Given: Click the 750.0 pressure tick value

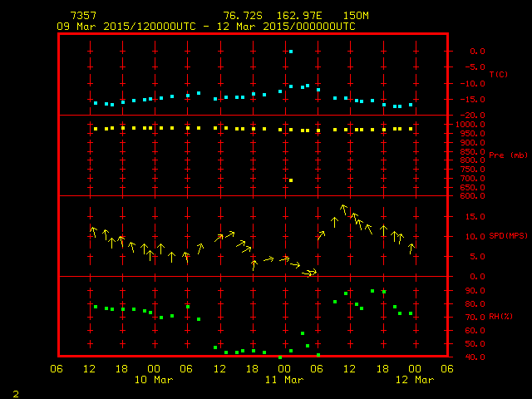Looking at the screenshot, I should (473, 170).
